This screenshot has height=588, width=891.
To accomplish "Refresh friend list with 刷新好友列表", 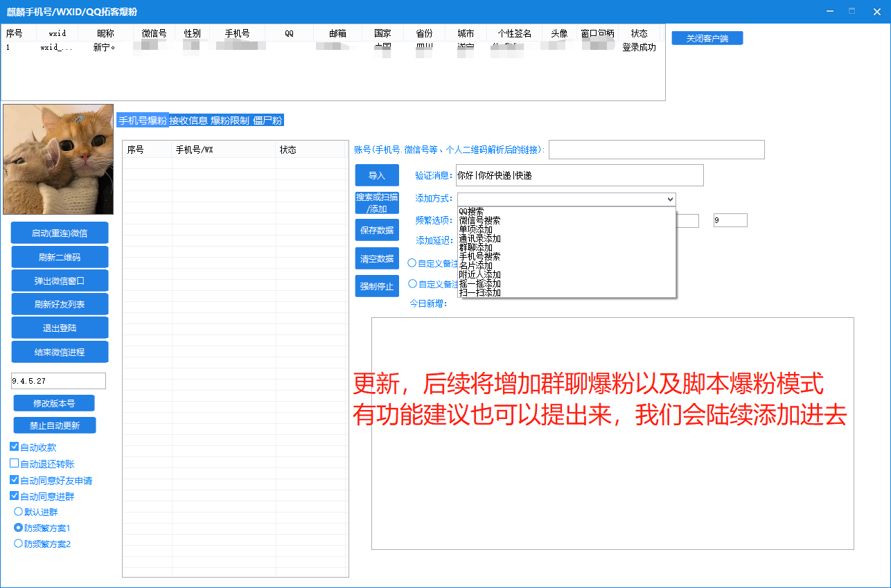I will (60, 304).
